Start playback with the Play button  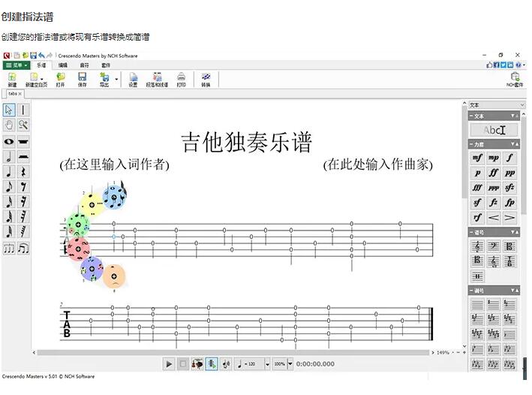pyautogui.click(x=169, y=364)
